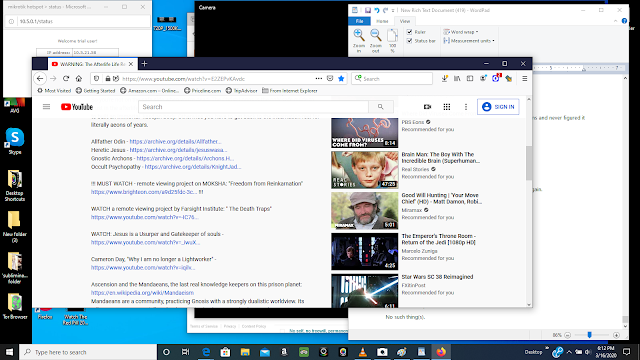Open Firefox downloads arrow icon
Viewport: 640px width, 360px height.
click(x=444, y=78)
